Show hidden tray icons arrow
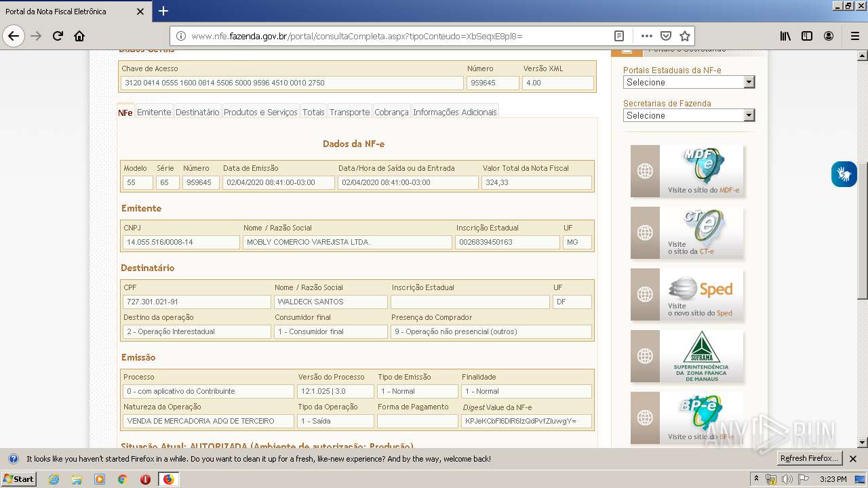Image resolution: width=868 pixels, height=488 pixels. coord(757,479)
